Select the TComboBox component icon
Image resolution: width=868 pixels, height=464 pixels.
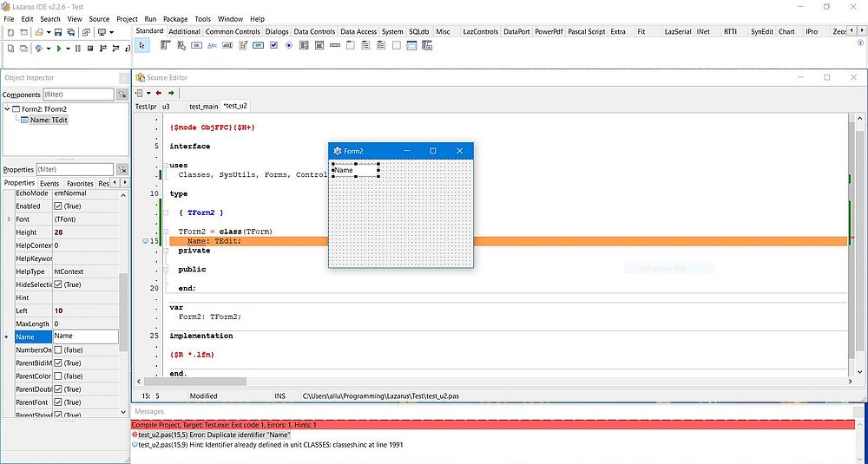(x=319, y=45)
